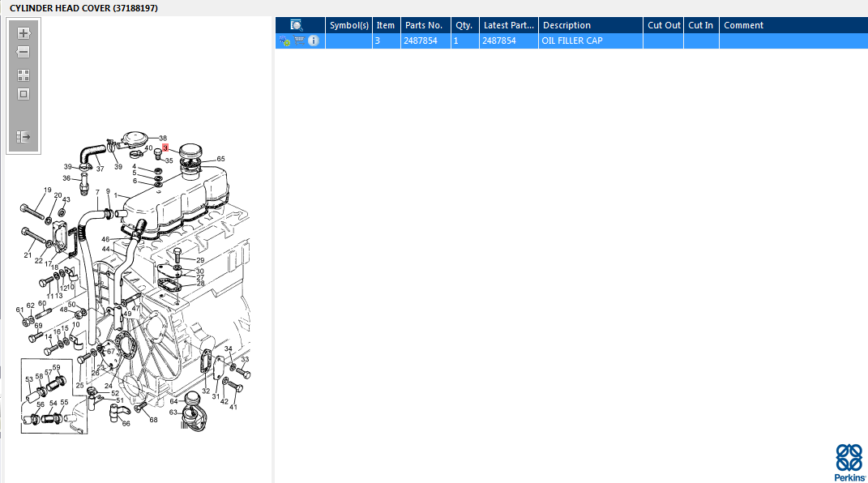The width and height of the screenshot is (868, 483).
Task: Select callout 29 in the diagram
Action: [200, 260]
